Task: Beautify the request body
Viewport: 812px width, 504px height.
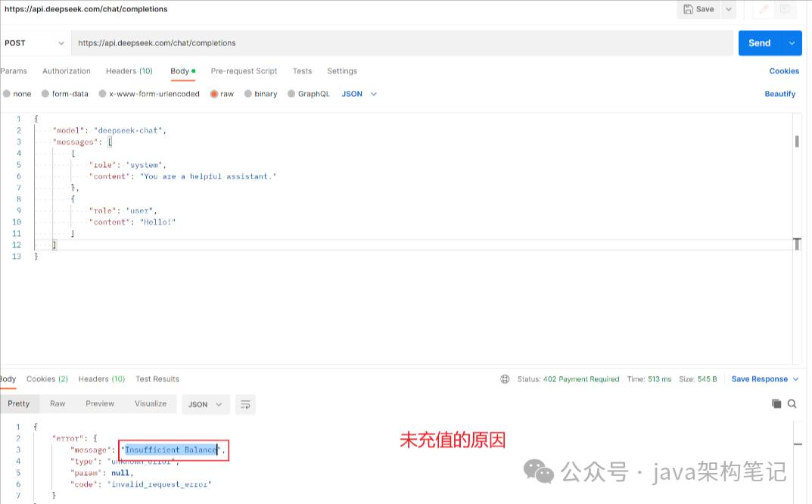Action: (780, 94)
